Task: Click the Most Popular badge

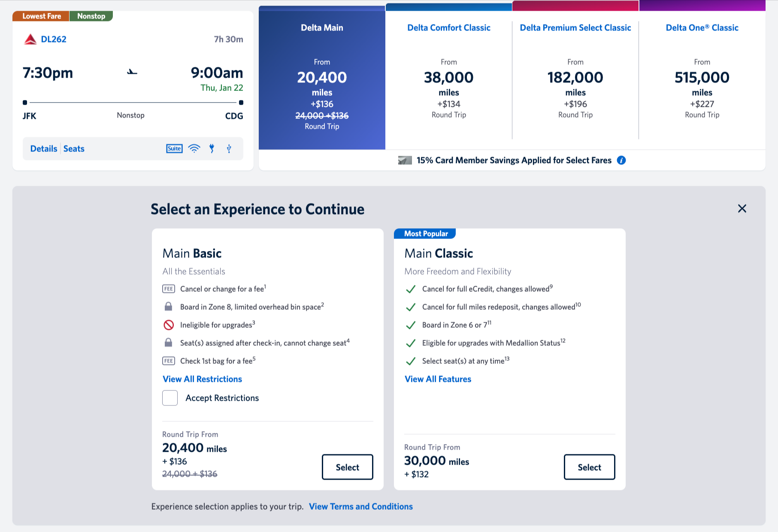Action: pyautogui.click(x=425, y=233)
